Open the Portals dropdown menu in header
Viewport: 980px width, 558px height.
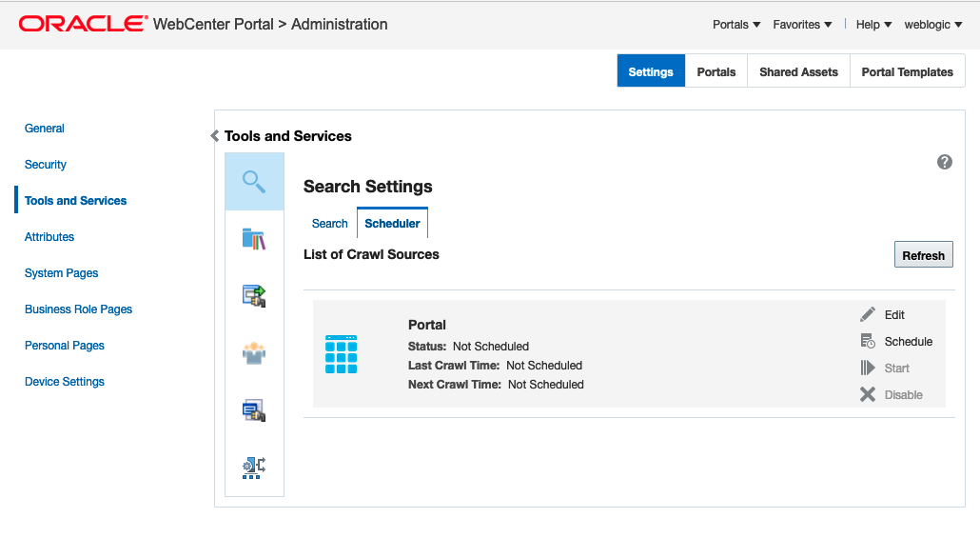736,25
